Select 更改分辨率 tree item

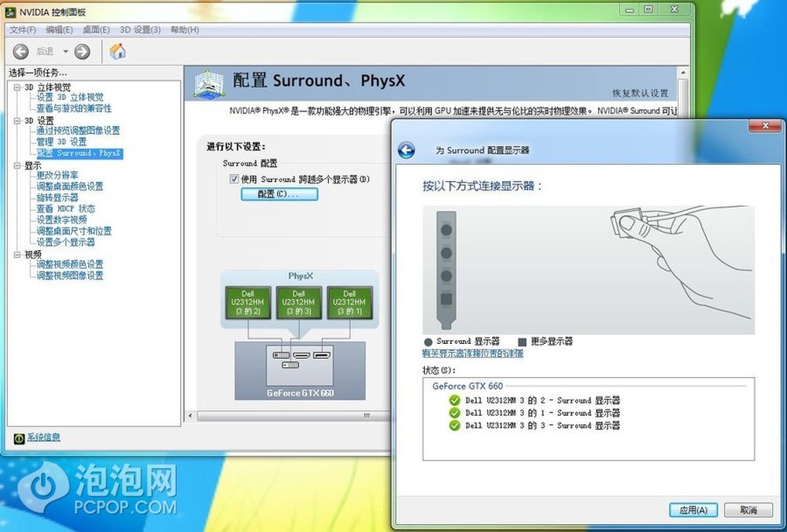tap(57, 175)
